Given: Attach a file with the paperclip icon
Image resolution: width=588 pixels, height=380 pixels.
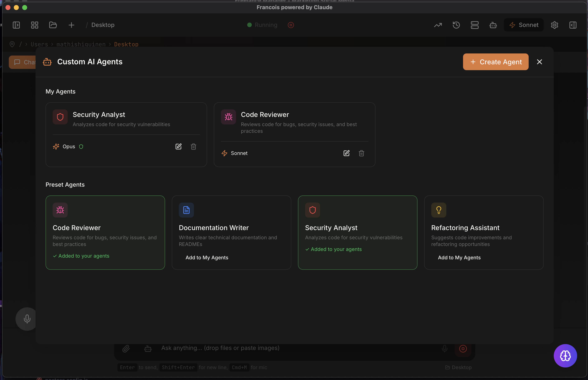Looking at the screenshot, I should 126,348.
